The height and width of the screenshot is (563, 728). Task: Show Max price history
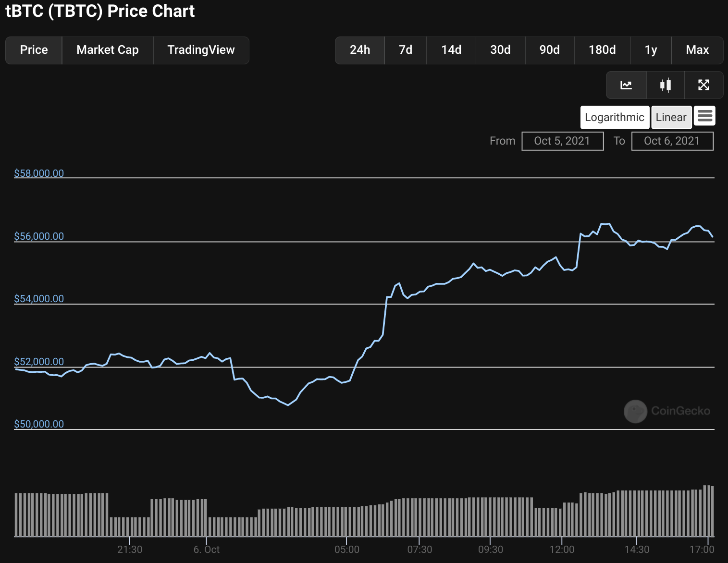(697, 50)
